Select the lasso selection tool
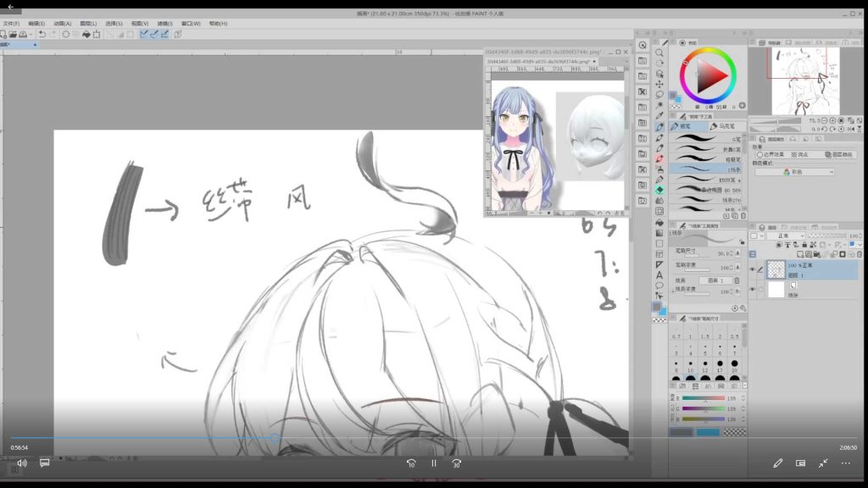868x488 pixels. coord(659,95)
